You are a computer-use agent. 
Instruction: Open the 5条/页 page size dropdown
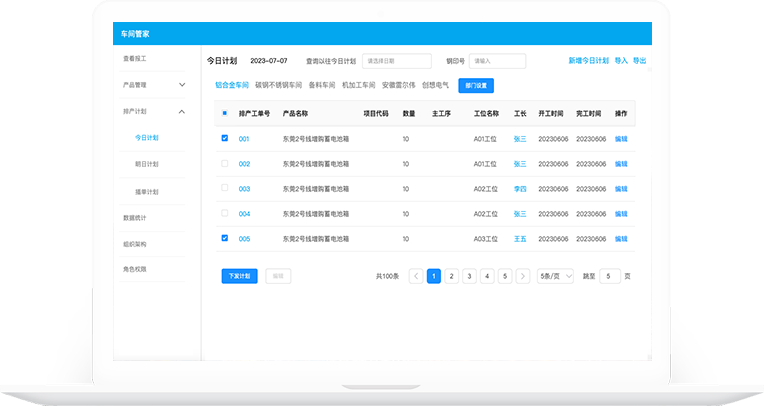556,276
